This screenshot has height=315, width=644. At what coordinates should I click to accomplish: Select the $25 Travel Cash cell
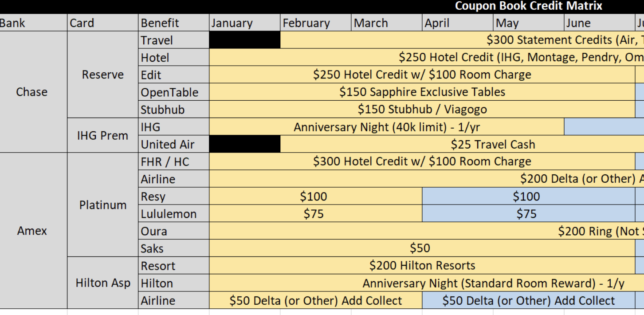coord(462,144)
